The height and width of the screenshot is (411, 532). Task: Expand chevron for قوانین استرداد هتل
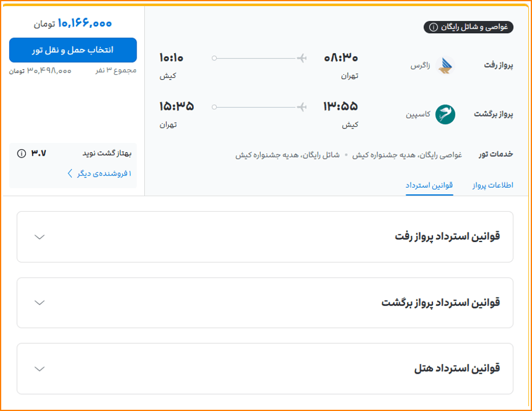tap(40, 369)
